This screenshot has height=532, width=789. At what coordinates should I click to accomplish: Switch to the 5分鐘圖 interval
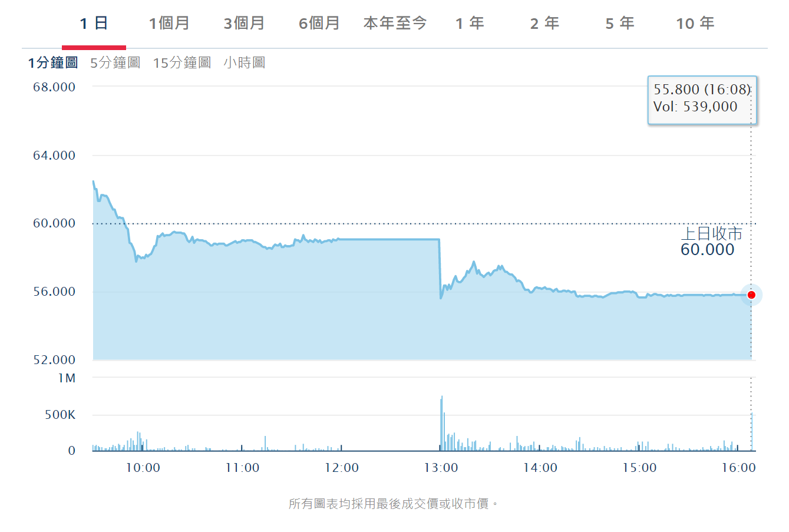115,62
